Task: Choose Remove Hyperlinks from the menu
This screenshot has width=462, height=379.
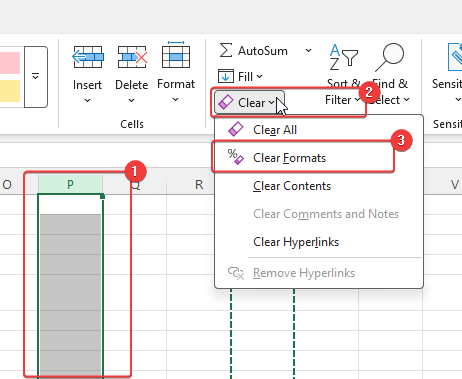Action: tap(319, 273)
